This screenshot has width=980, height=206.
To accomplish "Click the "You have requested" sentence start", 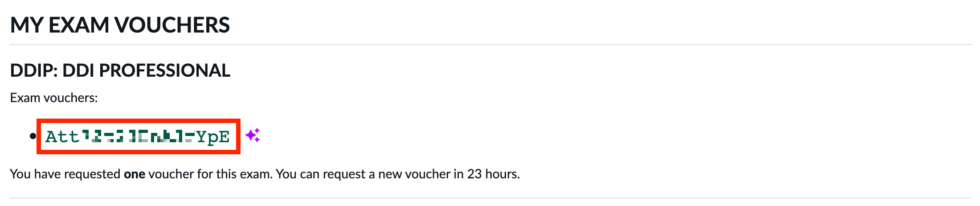I will [65, 174].
